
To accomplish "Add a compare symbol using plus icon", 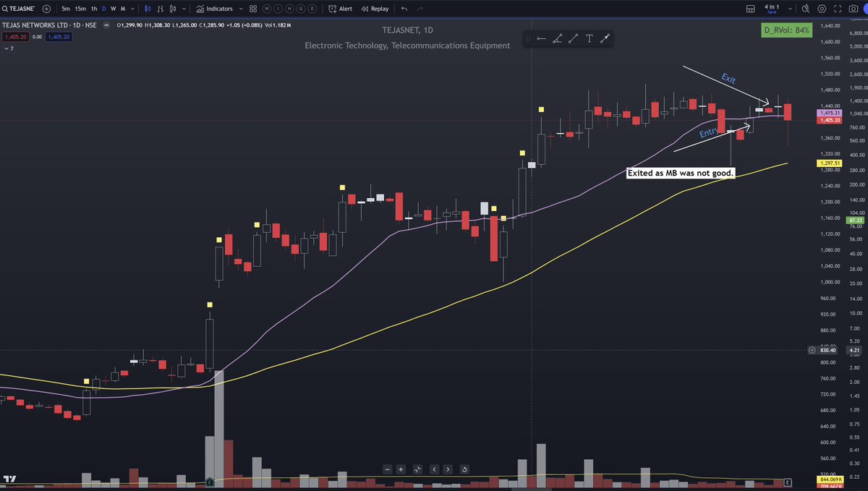I will coord(47,9).
